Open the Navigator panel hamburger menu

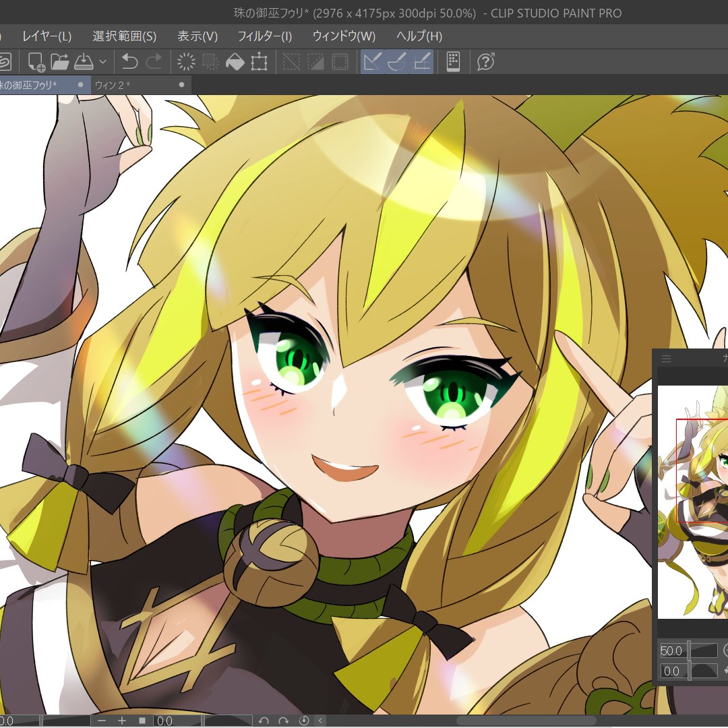pyautogui.click(x=666, y=359)
